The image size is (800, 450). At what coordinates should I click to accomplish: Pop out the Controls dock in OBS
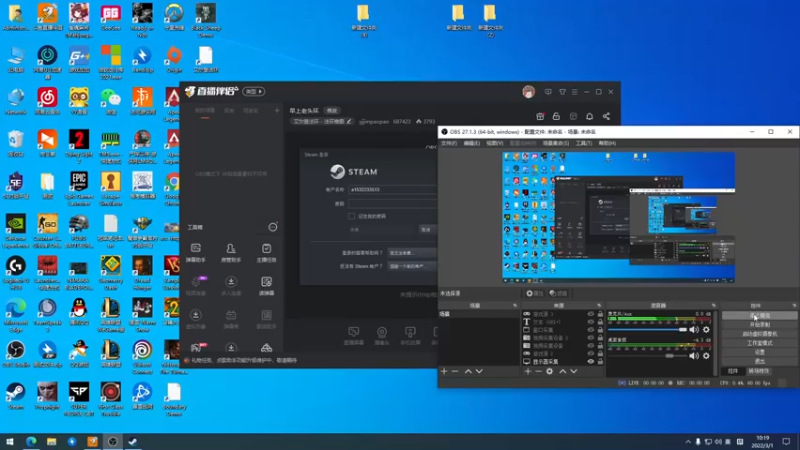[794, 306]
